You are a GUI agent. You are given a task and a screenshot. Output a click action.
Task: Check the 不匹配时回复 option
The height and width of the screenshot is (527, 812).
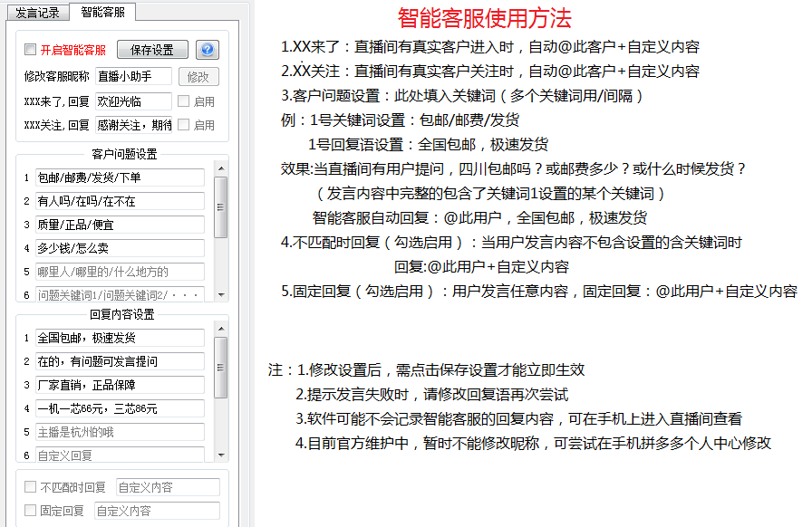(31, 487)
